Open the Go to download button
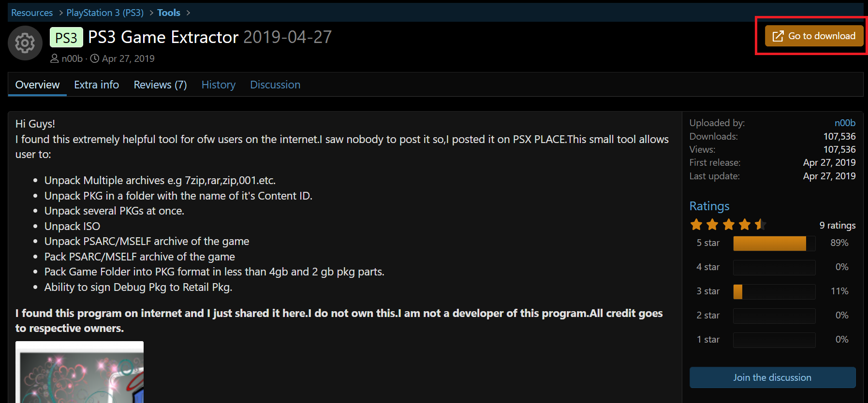Screen dimensions: 868x403 click(x=814, y=36)
